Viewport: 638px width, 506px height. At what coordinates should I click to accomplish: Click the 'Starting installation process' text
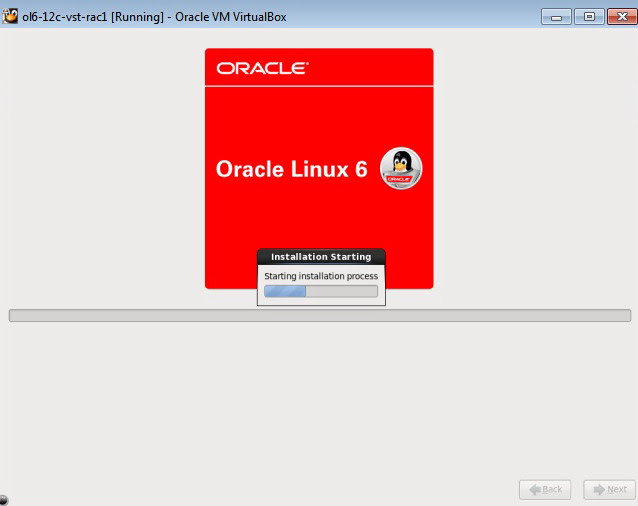click(321, 276)
